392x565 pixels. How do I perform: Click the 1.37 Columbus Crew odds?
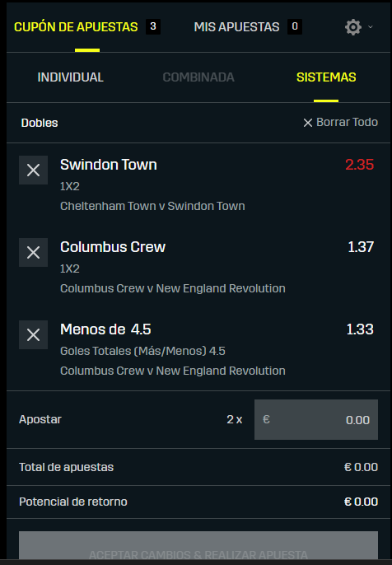[361, 247]
